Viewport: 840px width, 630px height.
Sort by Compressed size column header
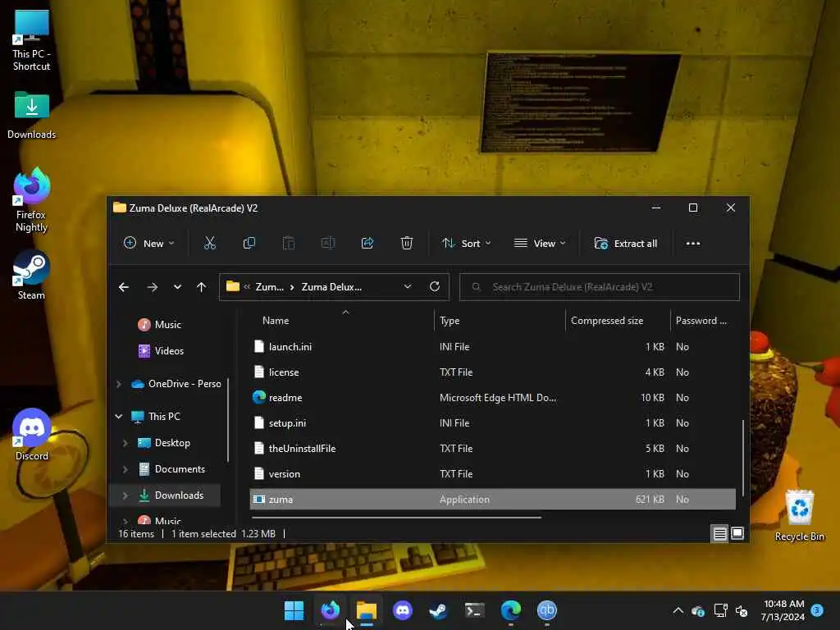point(607,321)
